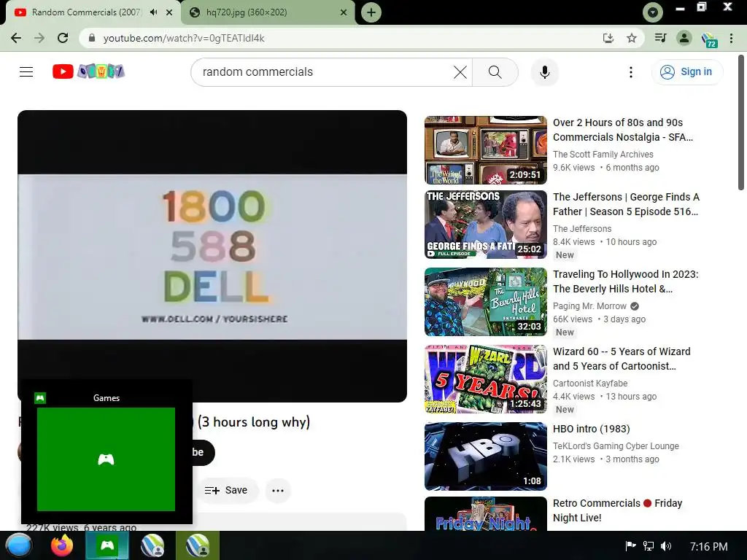Open the Chrome three-dot menu
The image size is (747, 560).
pyautogui.click(x=731, y=38)
